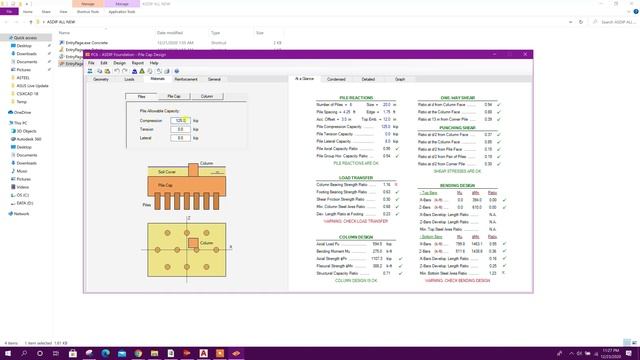
Task: Open Edit menu in ASDIP Foundation
Action: (x=104, y=63)
